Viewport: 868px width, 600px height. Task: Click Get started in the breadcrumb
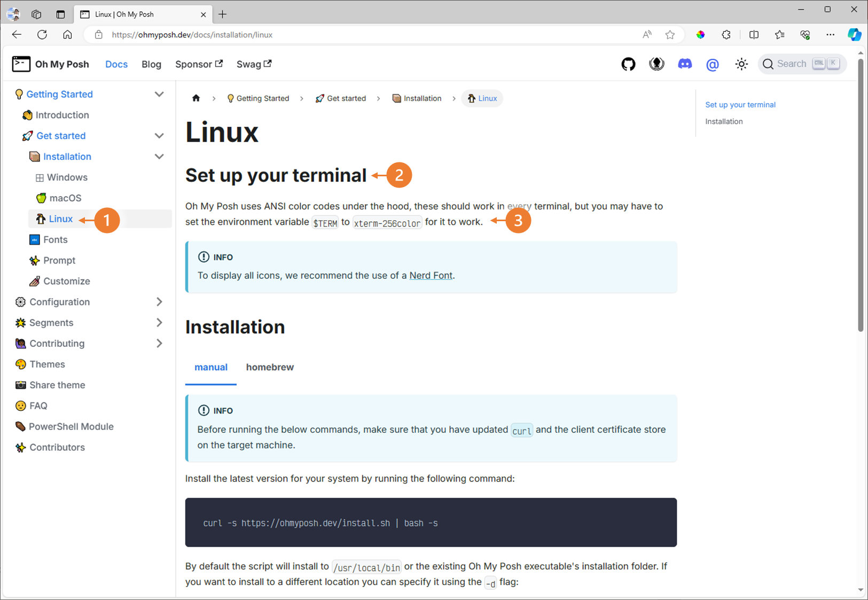click(340, 98)
